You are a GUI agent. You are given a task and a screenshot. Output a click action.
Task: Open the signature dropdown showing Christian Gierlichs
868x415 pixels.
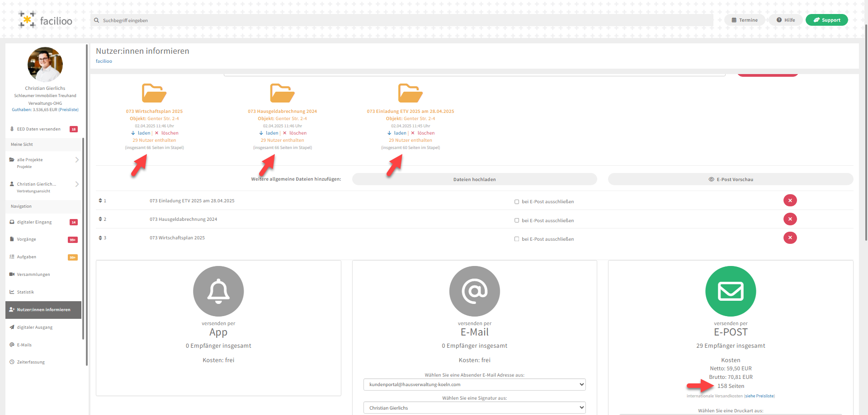(x=474, y=408)
